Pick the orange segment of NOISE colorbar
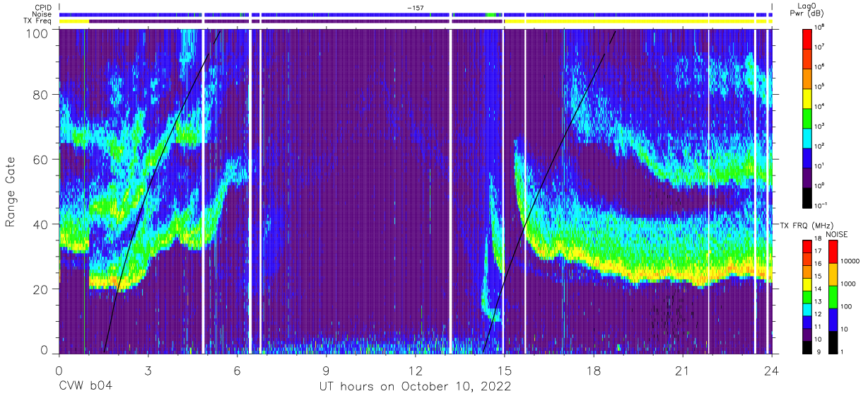 (833, 274)
